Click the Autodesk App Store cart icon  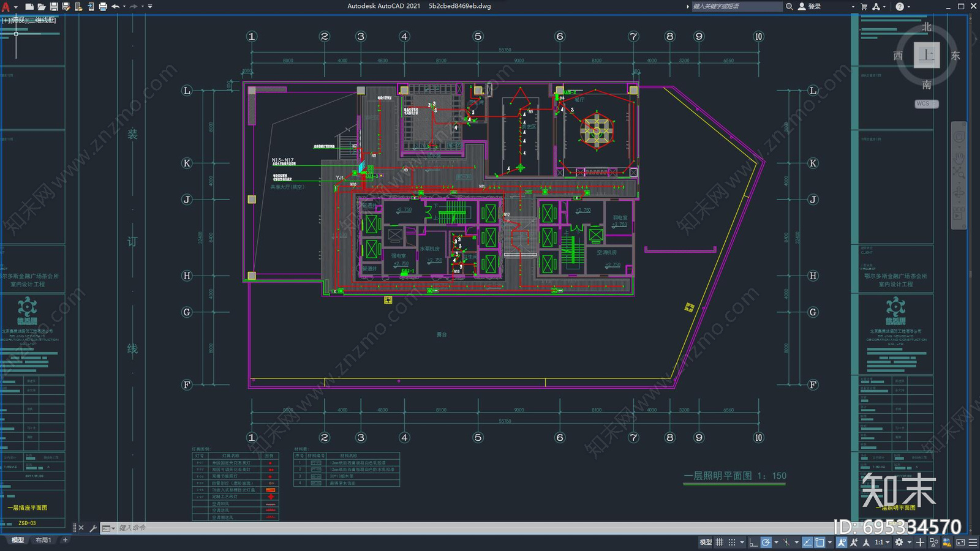(864, 7)
